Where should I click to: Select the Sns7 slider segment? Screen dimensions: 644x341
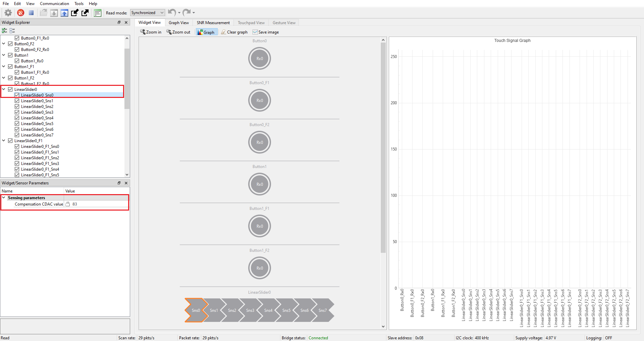pos(323,310)
